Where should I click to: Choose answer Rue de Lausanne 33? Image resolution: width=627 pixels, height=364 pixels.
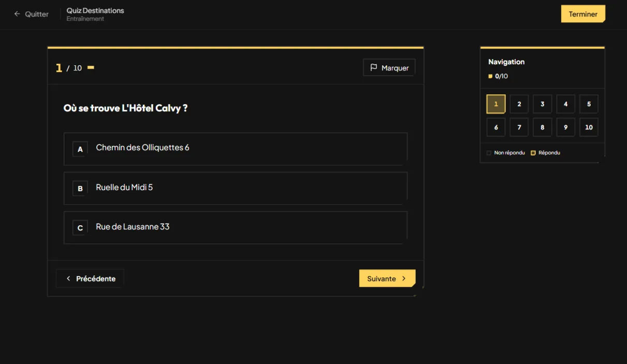(x=236, y=228)
